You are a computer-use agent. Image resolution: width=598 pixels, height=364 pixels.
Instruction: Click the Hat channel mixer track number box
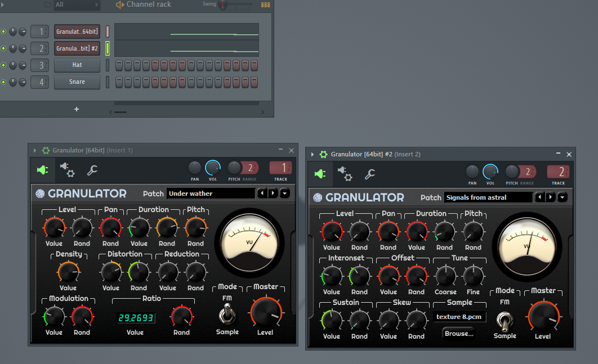click(x=39, y=65)
